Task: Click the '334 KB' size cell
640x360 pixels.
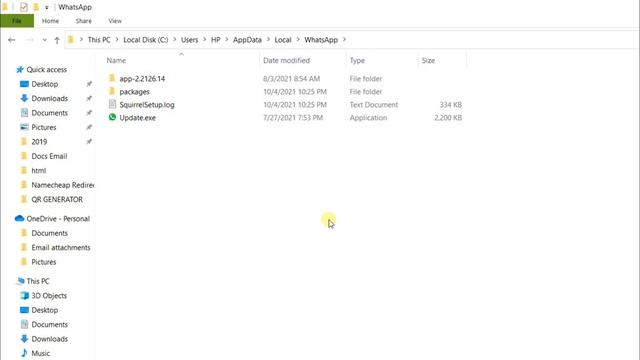Action: (x=451, y=104)
